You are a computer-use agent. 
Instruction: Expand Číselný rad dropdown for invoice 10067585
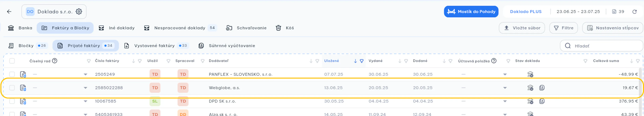[85, 101]
